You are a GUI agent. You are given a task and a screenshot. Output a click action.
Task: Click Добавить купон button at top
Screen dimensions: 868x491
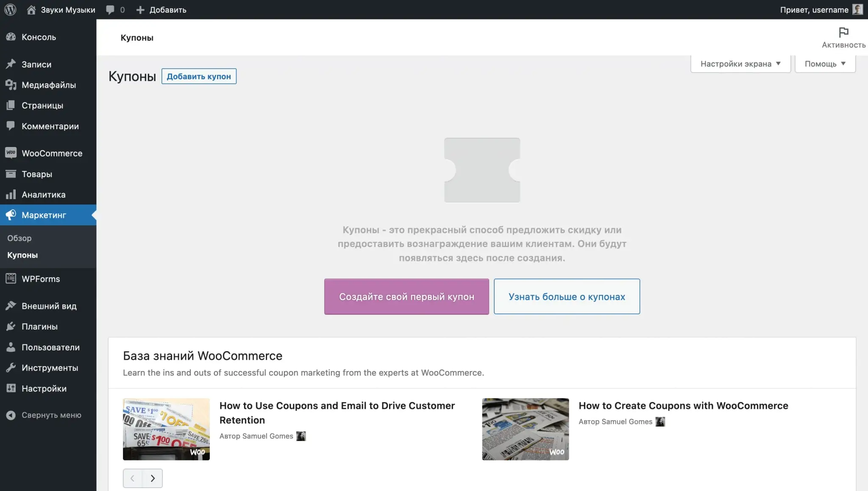pyautogui.click(x=198, y=76)
